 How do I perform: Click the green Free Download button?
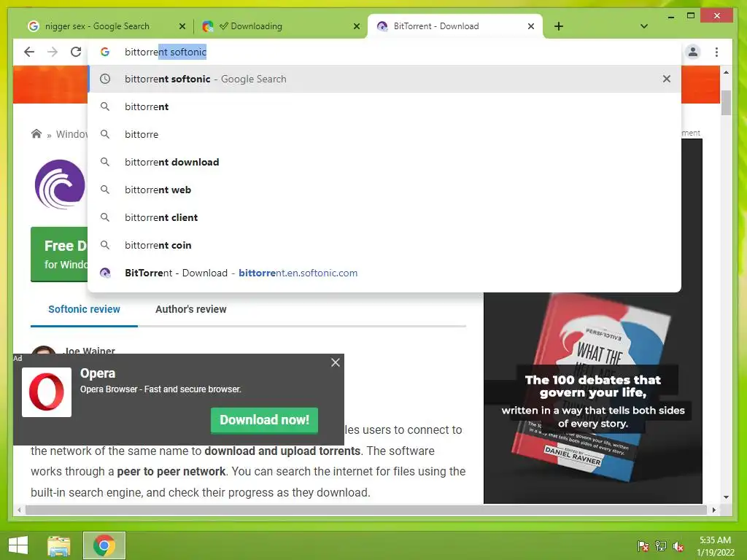pyautogui.click(x=59, y=254)
